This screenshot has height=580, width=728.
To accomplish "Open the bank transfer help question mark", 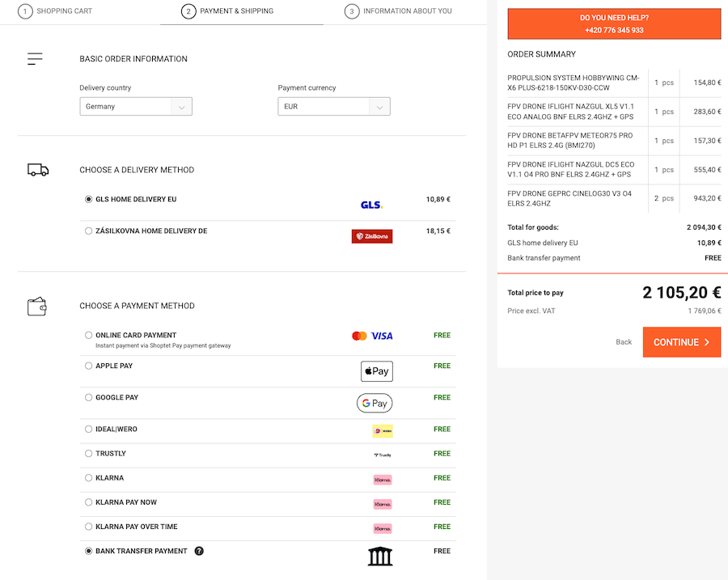I will (x=199, y=551).
